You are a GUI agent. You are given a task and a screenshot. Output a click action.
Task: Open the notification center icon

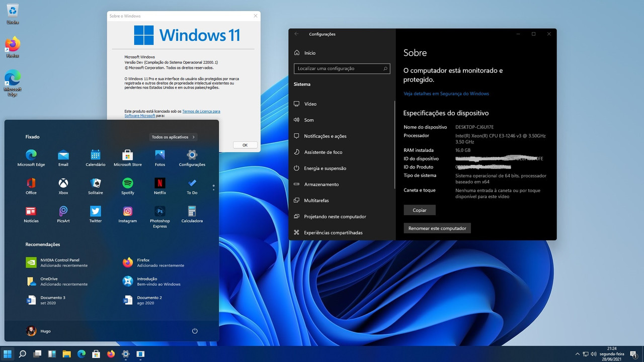(634, 354)
